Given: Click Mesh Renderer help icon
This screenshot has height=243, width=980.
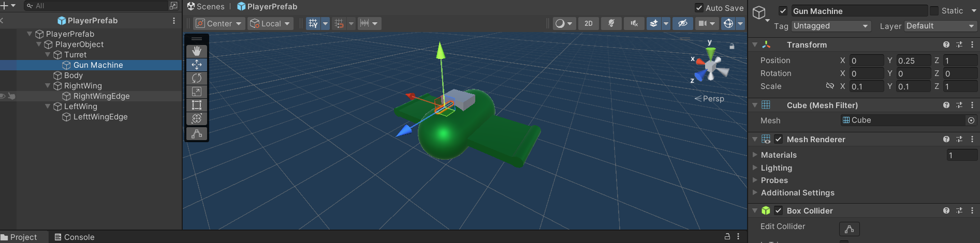Looking at the screenshot, I should click(946, 139).
